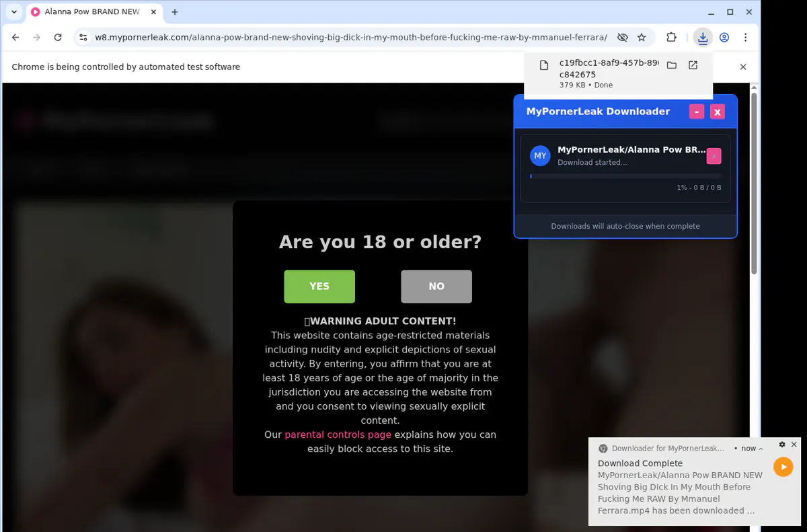
Task: Add a new browser tab
Action: point(175,12)
